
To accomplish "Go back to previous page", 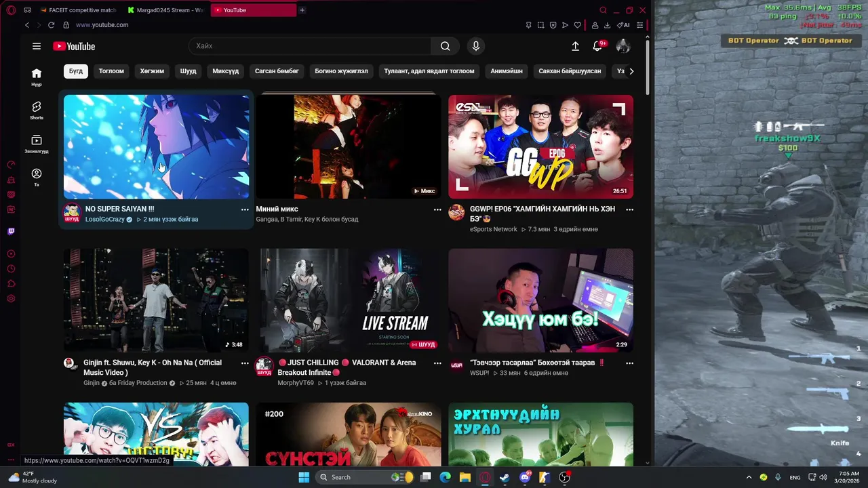I will pos(27,25).
